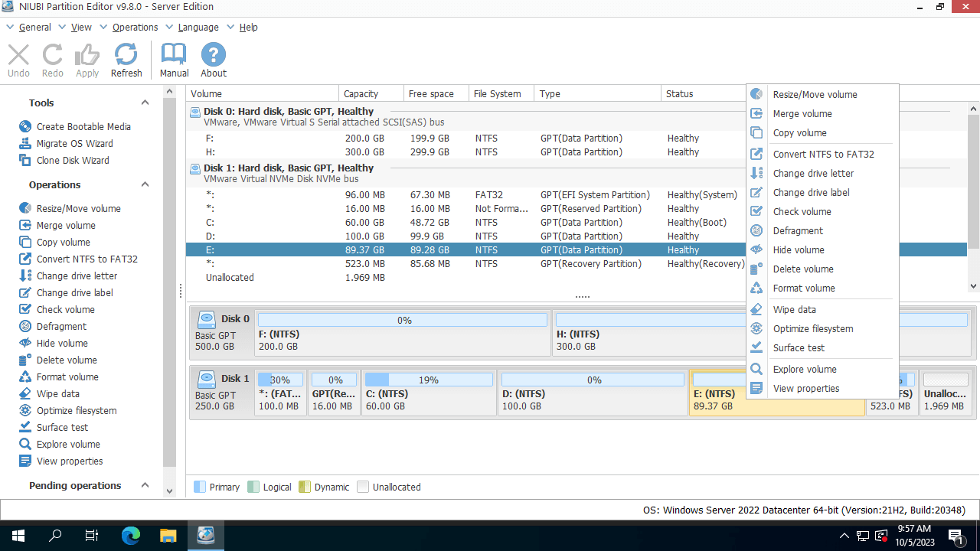The height and width of the screenshot is (551, 980).
Task: Click Create Bootable Media in sidebar
Action: [x=75, y=127]
